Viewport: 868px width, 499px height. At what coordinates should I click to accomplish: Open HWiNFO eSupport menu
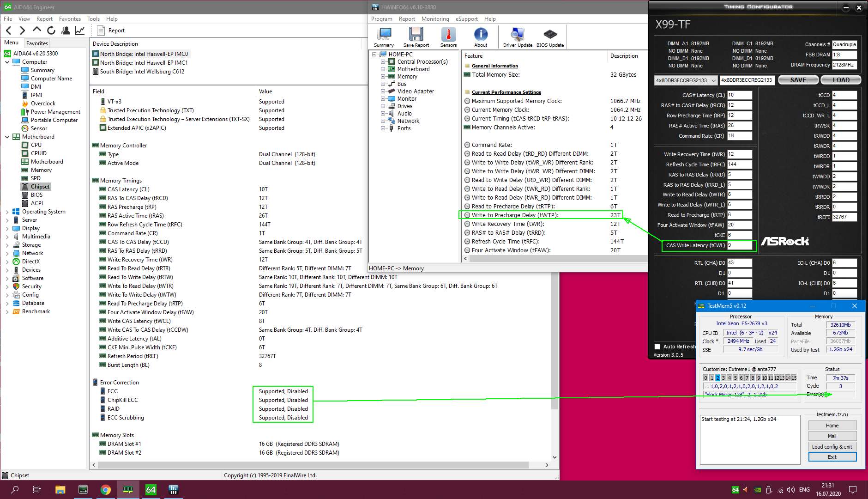467,19
